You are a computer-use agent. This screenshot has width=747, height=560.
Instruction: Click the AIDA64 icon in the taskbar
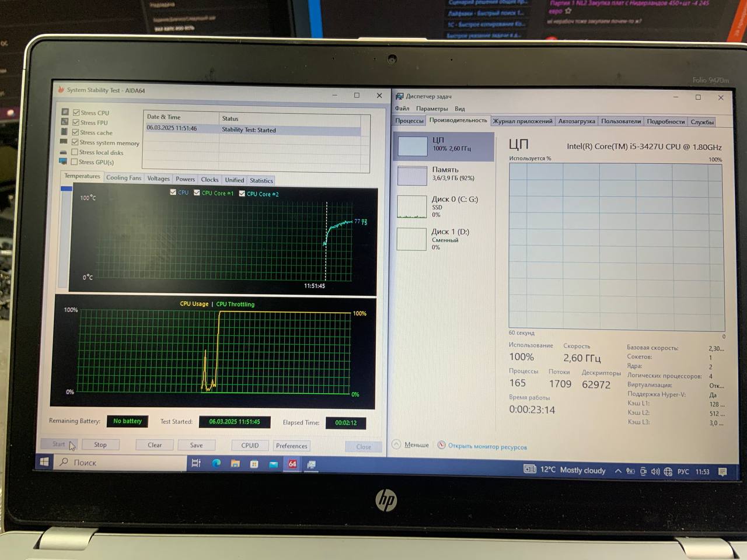point(292,464)
